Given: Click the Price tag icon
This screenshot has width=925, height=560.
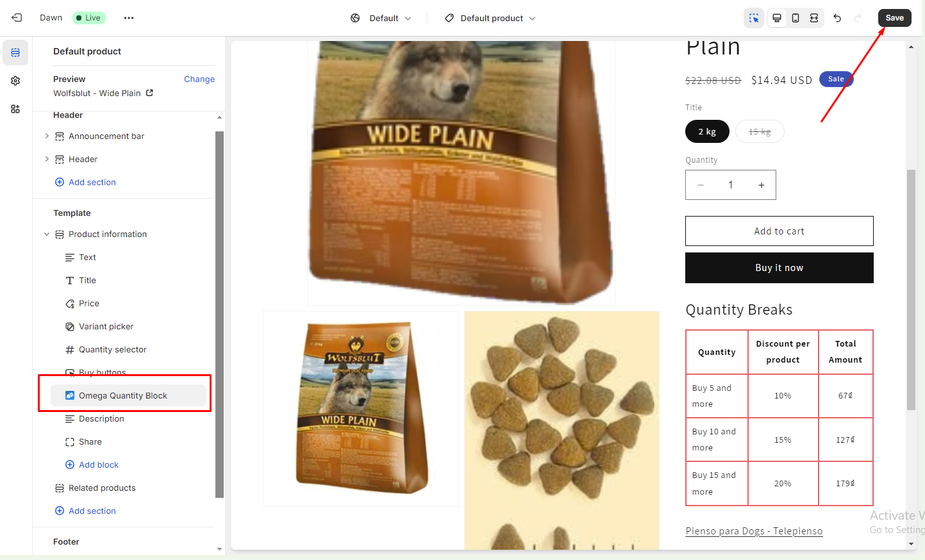Looking at the screenshot, I should [x=70, y=304].
